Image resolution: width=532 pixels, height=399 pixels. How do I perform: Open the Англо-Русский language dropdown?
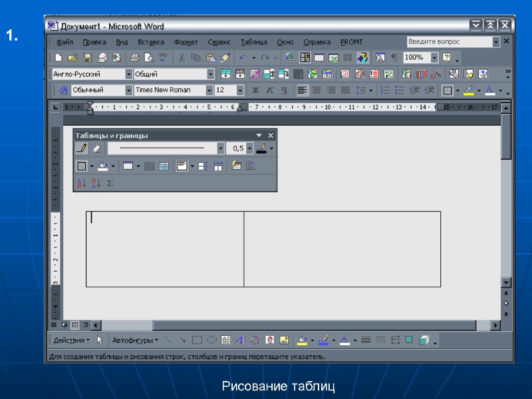pos(128,74)
